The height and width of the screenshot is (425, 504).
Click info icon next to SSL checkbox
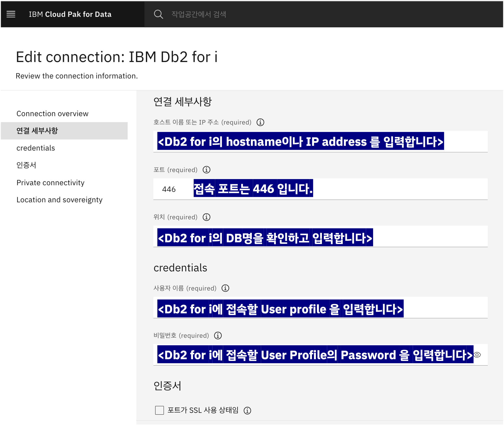coord(247,410)
